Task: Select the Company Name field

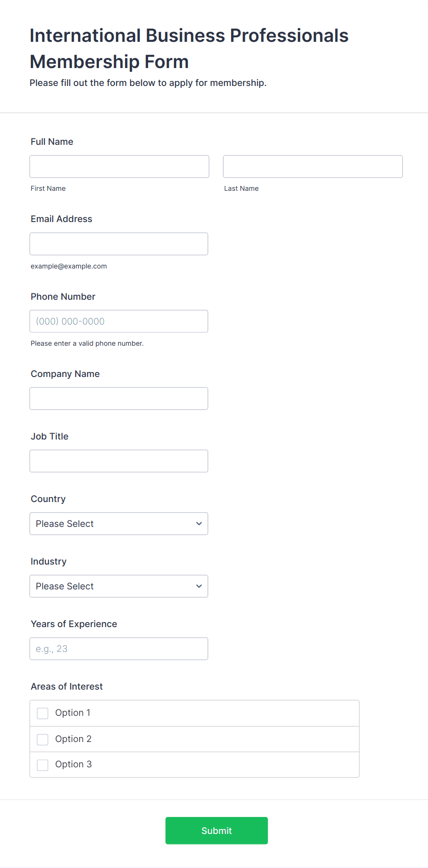Action: (x=119, y=399)
